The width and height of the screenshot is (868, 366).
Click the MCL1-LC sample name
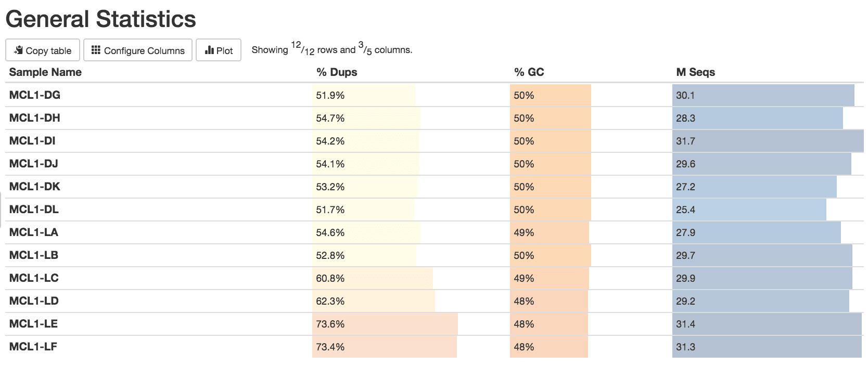[34, 278]
